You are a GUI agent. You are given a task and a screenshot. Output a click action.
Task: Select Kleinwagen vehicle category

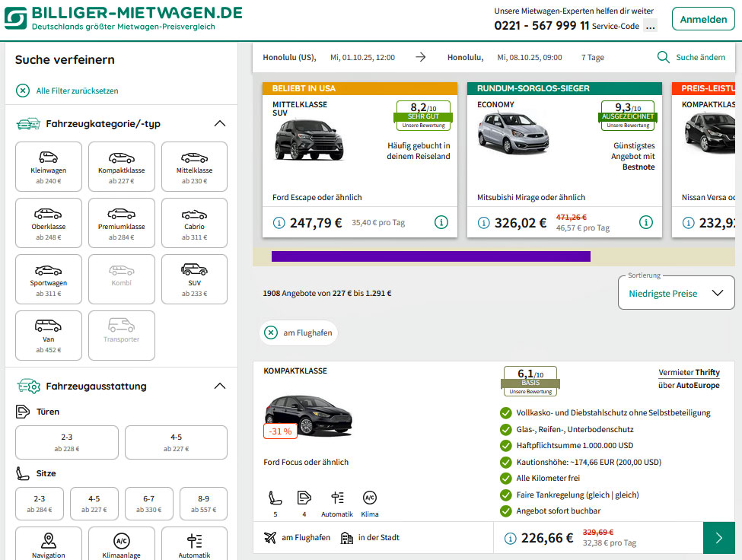pyautogui.click(x=48, y=167)
